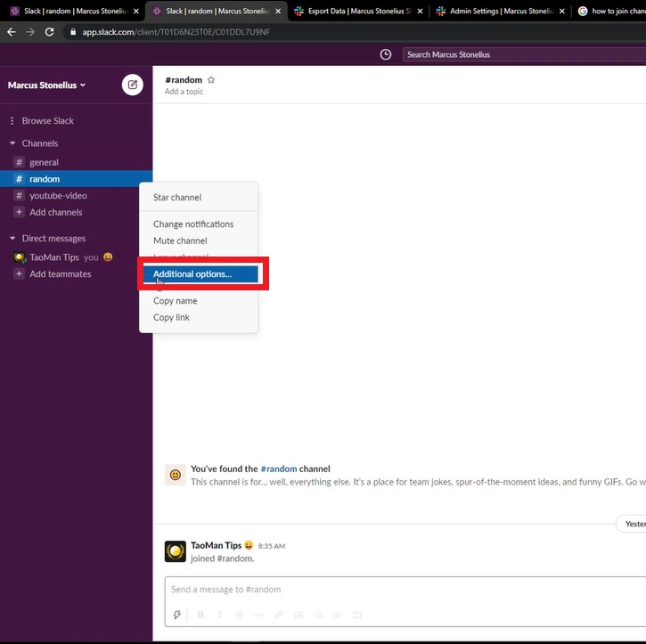Collapse the Channels section

click(12, 143)
